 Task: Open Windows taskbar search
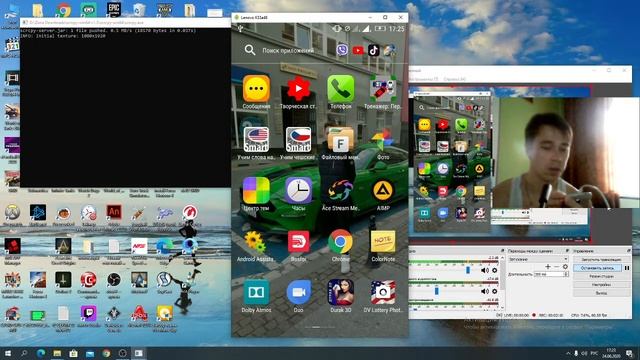coord(24,353)
